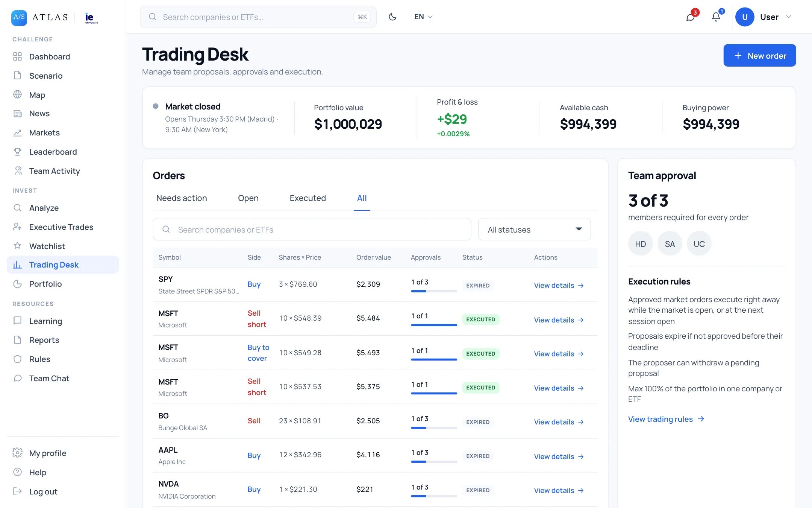
Task: Open Learning in the sidebar
Action: 63,321
